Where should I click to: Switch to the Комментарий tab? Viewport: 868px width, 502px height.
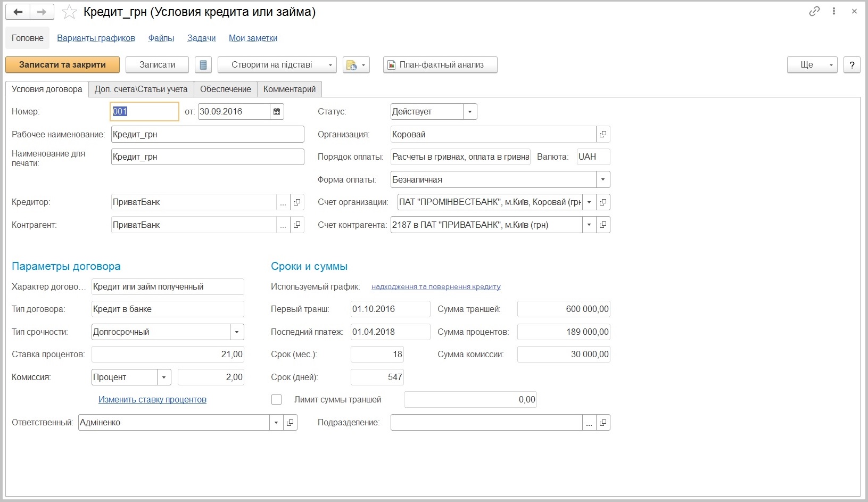290,89
